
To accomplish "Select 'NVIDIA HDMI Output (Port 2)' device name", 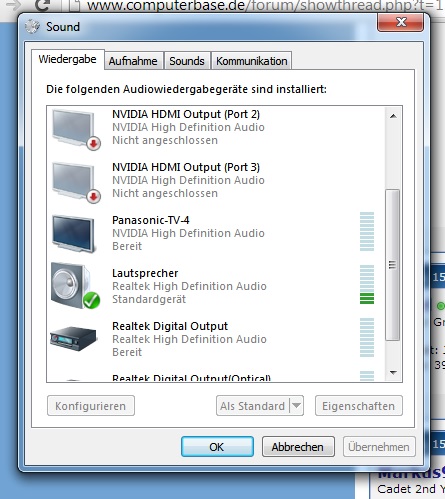I will coord(186,114).
